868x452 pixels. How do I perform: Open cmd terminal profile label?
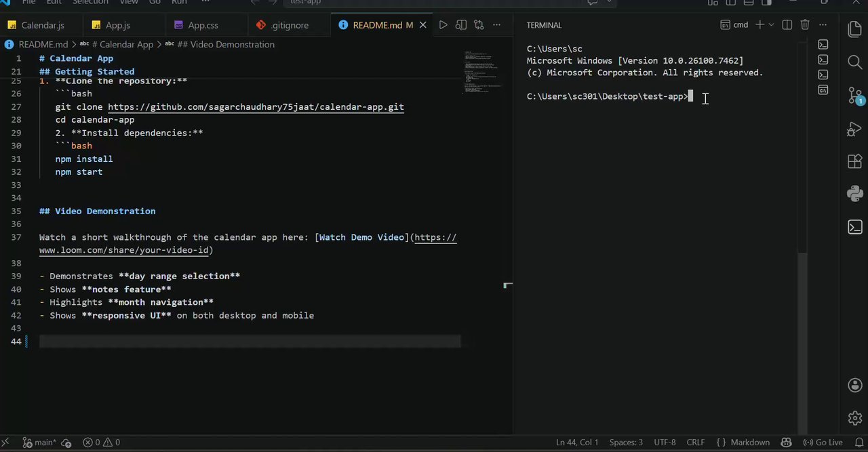tap(734, 25)
